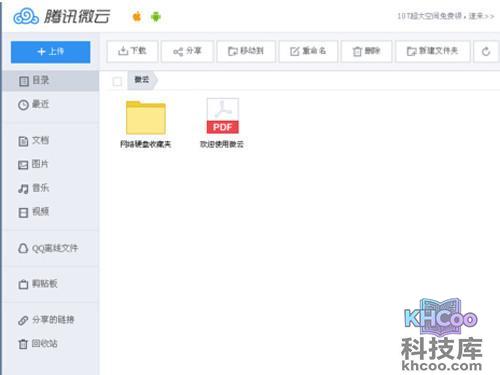The width and height of the screenshot is (500, 375).
Task: Click the music note icon beside 音乐
Action: click(x=23, y=189)
